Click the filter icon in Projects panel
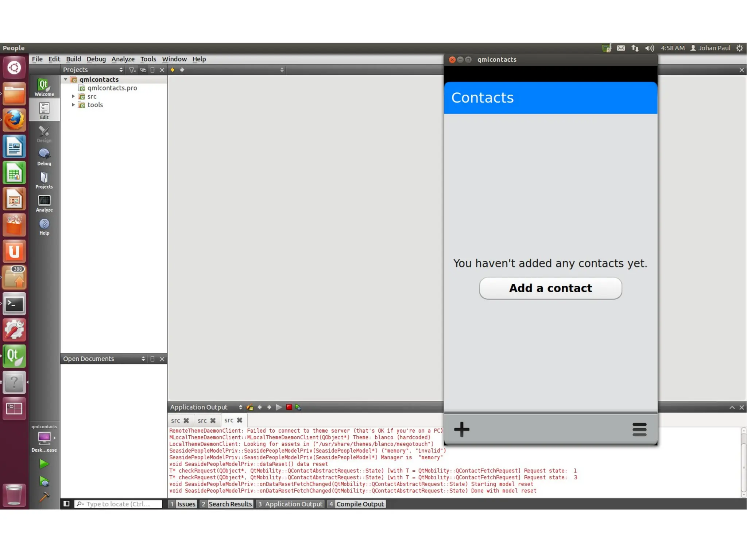The height and width of the screenshot is (560, 747). pyautogui.click(x=132, y=70)
